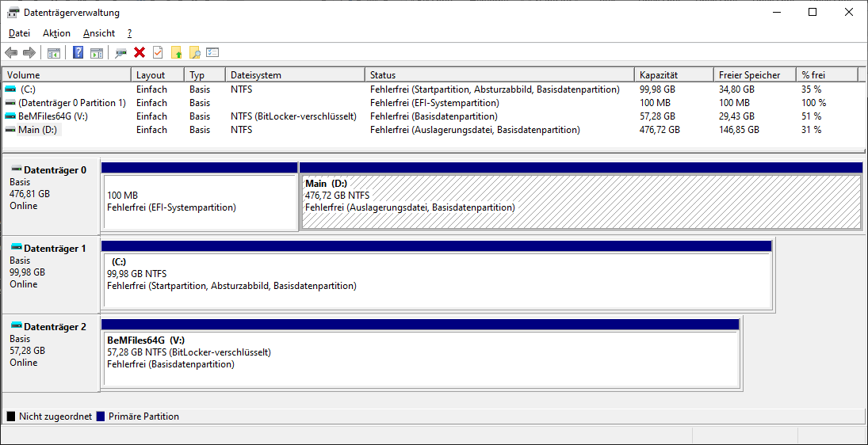Open the Aktion menu
This screenshot has height=445, width=868.
tap(56, 33)
